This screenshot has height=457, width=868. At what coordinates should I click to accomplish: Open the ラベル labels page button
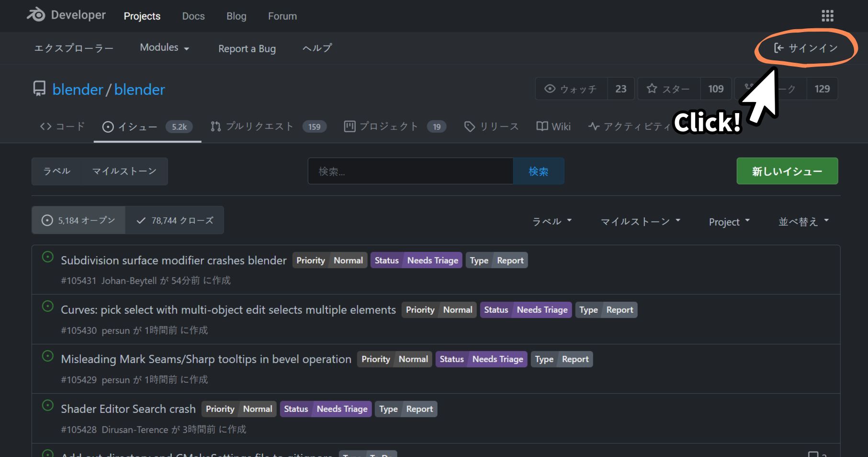pos(57,171)
